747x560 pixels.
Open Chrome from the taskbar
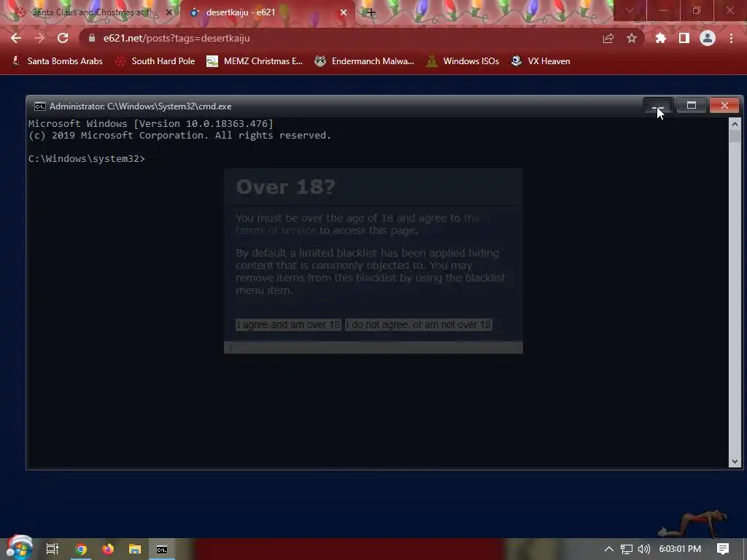[82, 549]
